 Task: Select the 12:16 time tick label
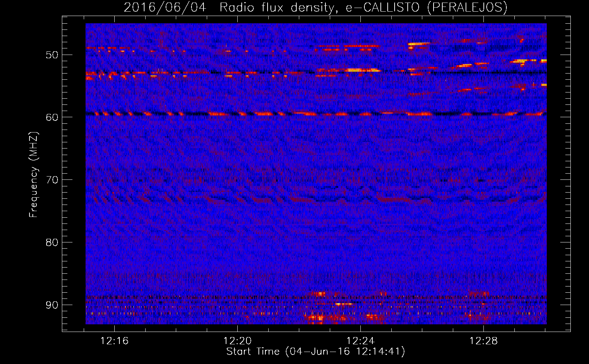[x=115, y=341]
